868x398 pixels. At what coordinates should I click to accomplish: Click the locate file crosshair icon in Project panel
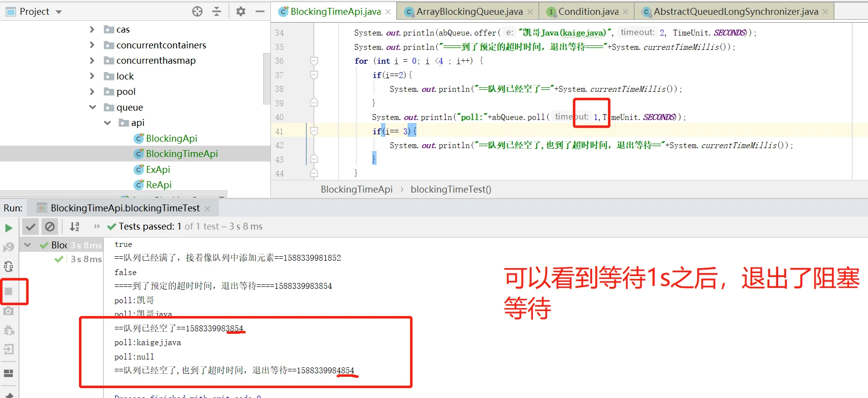pos(197,11)
